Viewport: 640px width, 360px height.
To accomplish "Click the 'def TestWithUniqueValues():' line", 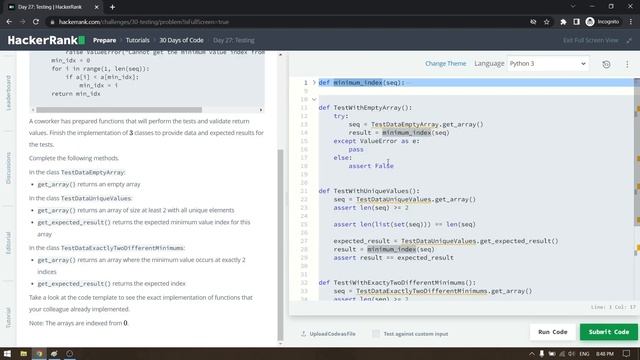I will [x=369, y=191].
